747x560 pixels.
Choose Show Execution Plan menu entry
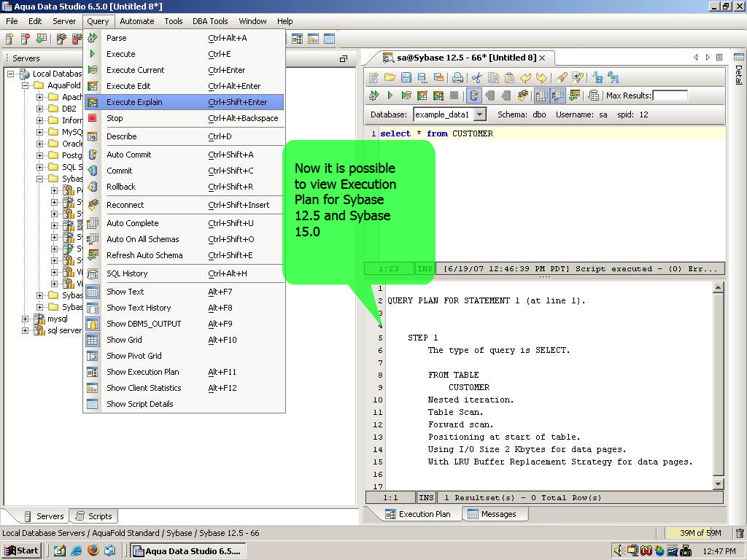[185, 372]
